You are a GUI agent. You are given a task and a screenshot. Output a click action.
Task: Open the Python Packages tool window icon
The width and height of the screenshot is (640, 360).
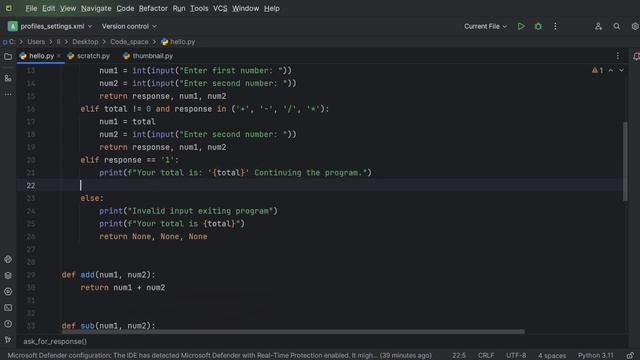click(x=8, y=259)
